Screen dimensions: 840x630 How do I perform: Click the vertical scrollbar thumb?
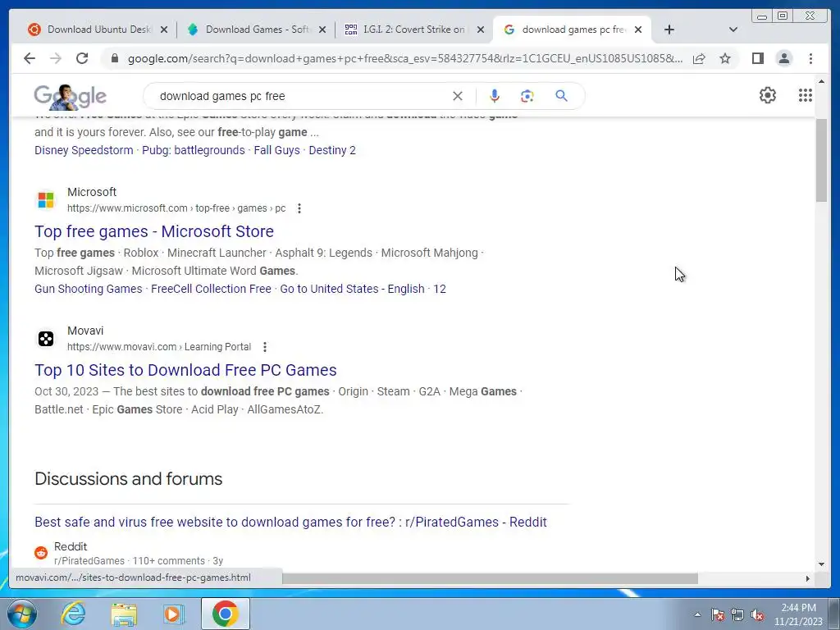pos(821,159)
